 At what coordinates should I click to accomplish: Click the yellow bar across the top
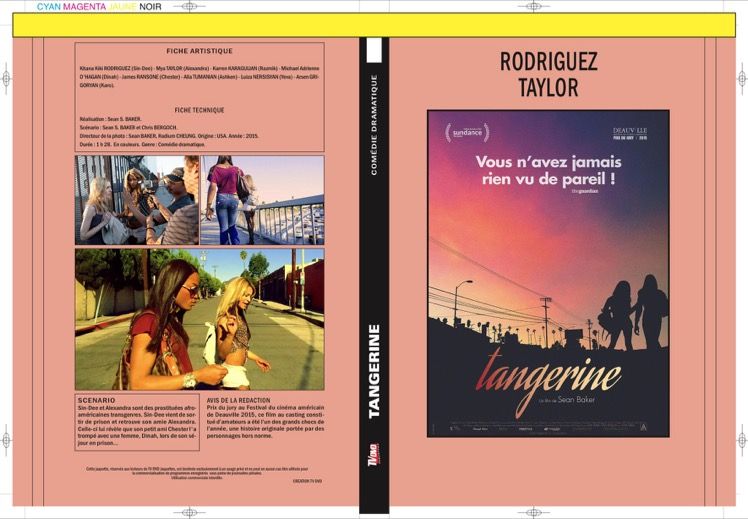374,25
